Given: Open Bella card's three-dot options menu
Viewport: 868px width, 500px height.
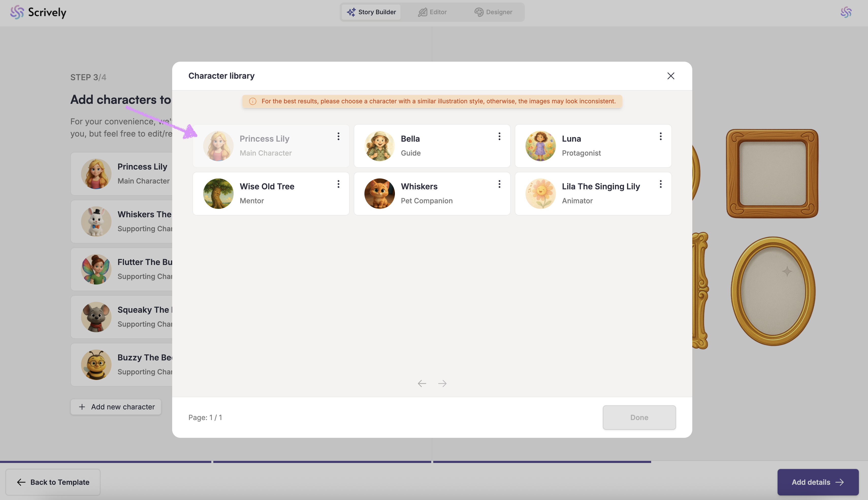Looking at the screenshot, I should click(x=499, y=136).
